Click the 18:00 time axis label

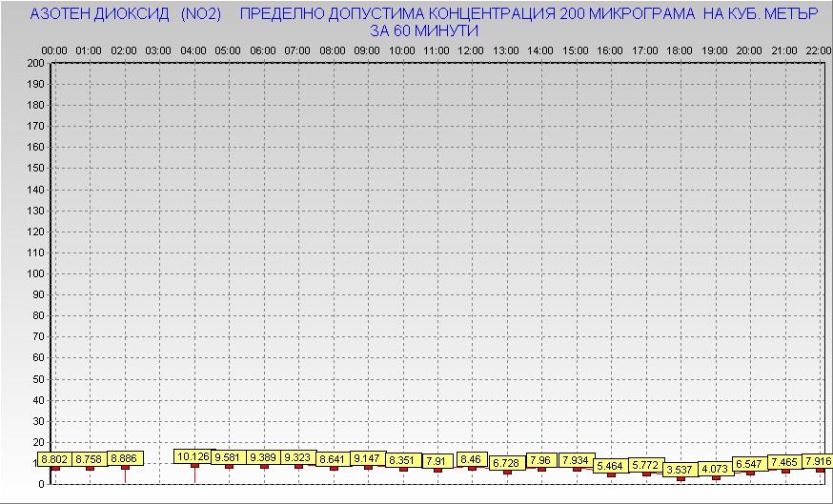click(x=680, y=51)
